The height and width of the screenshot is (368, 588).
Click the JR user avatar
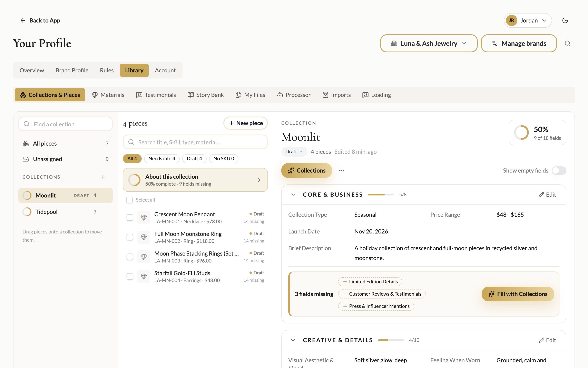(x=511, y=20)
